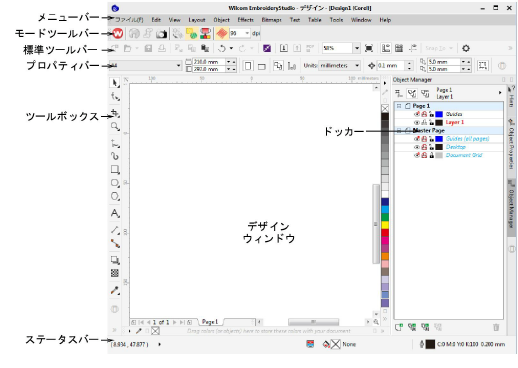Toggle Show Object Properties in Object Manager
Viewport: 518px width, 368px height.
(x=399, y=94)
